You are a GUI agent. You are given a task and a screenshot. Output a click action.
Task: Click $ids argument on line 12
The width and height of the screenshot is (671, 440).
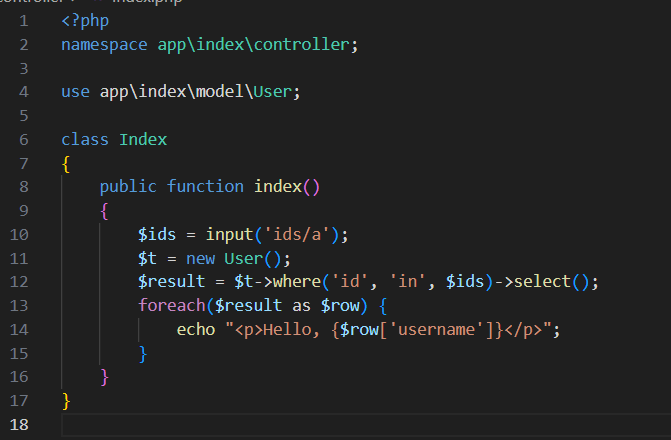pyautogui.click(x=465, y=282)
